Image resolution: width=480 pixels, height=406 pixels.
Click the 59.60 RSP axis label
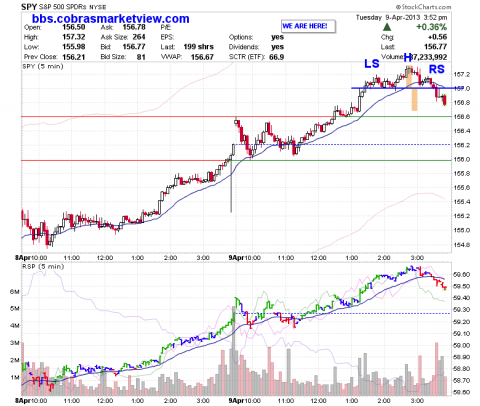[x=462, y=275]
